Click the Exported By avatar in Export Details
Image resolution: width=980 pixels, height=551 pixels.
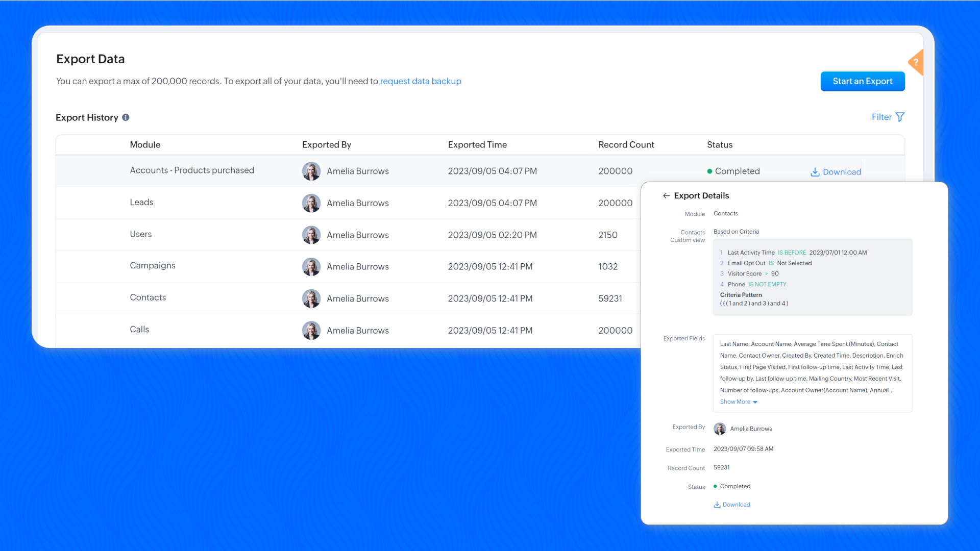point(720,429)
